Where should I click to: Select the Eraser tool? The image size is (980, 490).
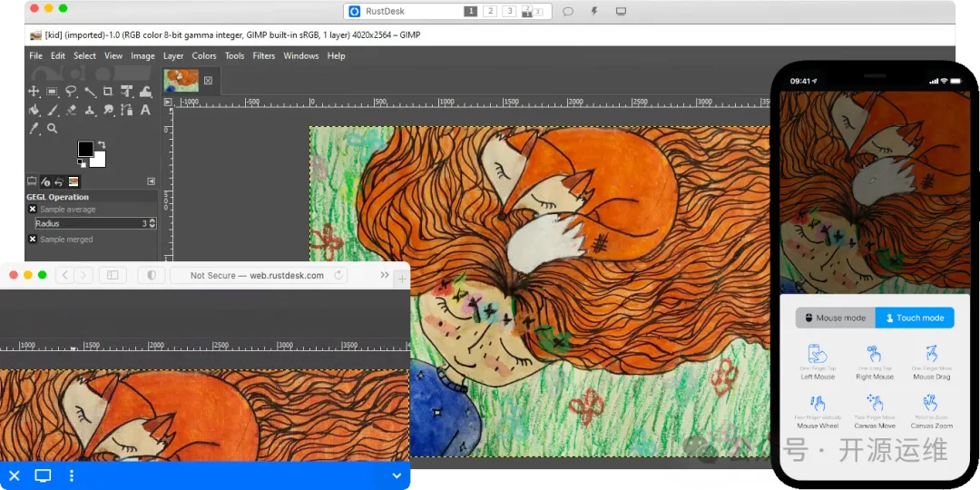click(71, 111)
